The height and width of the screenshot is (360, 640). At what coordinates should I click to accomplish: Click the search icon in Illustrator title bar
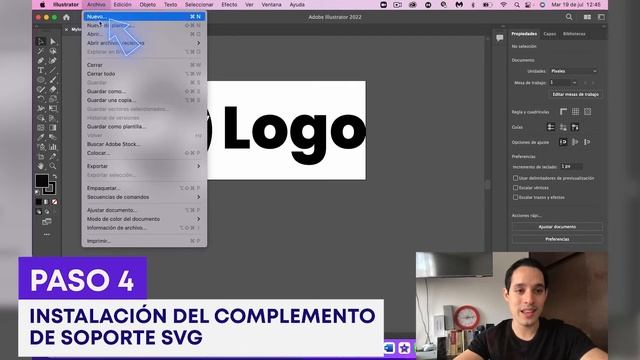[569, 17]
